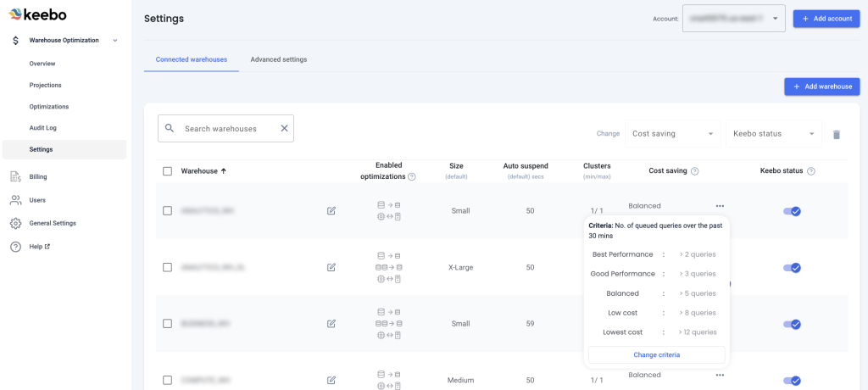The height and width of the screenshot is (390, 868).
Task: Click the Keebo logo
Action: point(37,14)
